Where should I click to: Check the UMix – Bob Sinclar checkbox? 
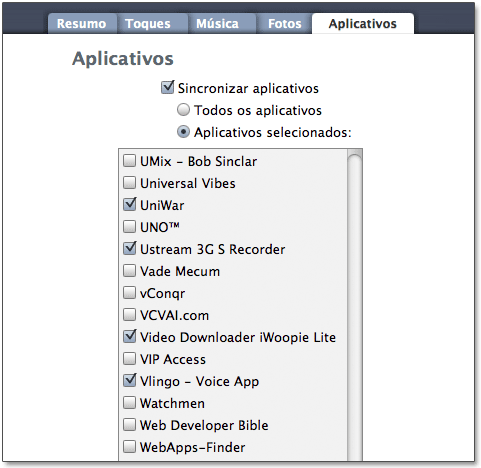[x=129, y=161]
